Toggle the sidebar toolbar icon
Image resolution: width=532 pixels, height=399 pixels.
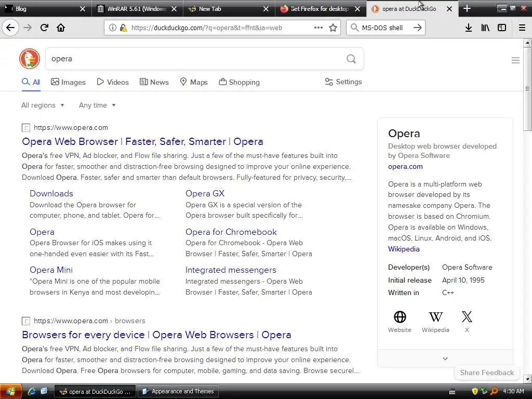coord(502,28)
